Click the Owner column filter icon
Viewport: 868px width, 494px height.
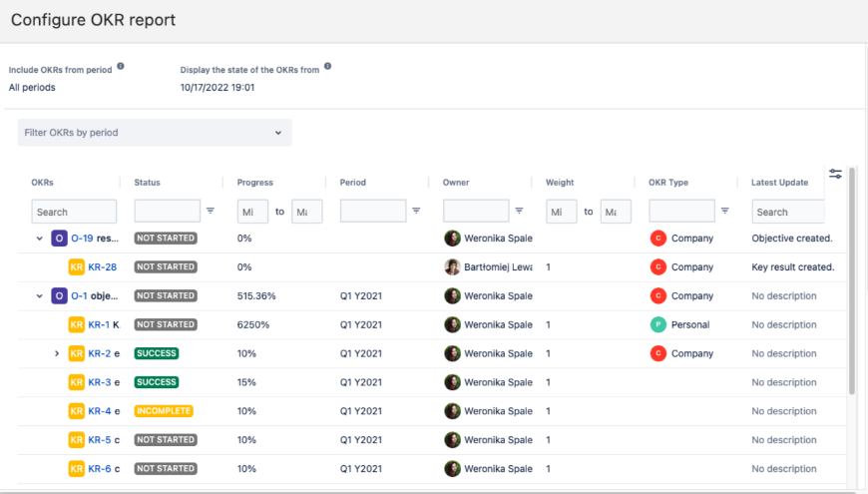(519, 212)
